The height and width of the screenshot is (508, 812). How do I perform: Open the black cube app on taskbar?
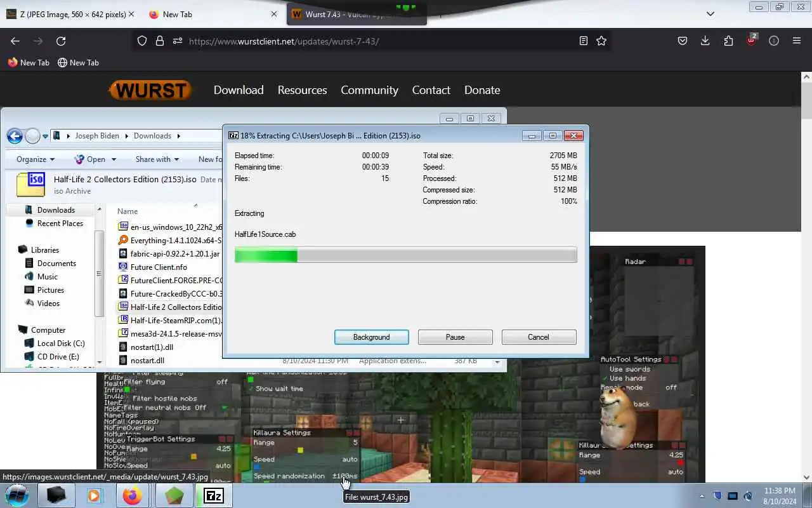56,495
